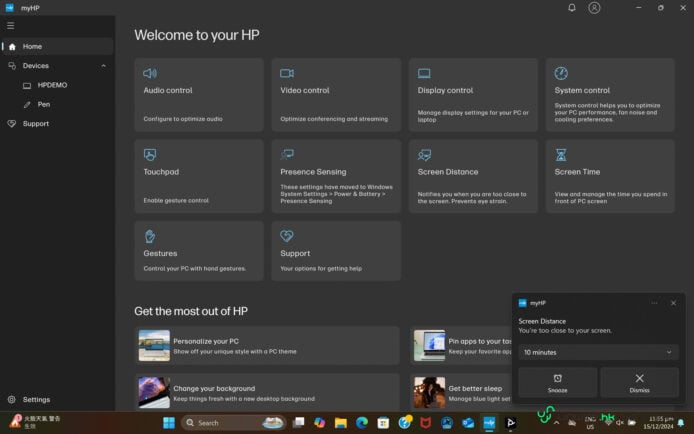Open the Presence Sensing card title
The height and width of the screenshot is (434, 694).
[x=313, y=172]
